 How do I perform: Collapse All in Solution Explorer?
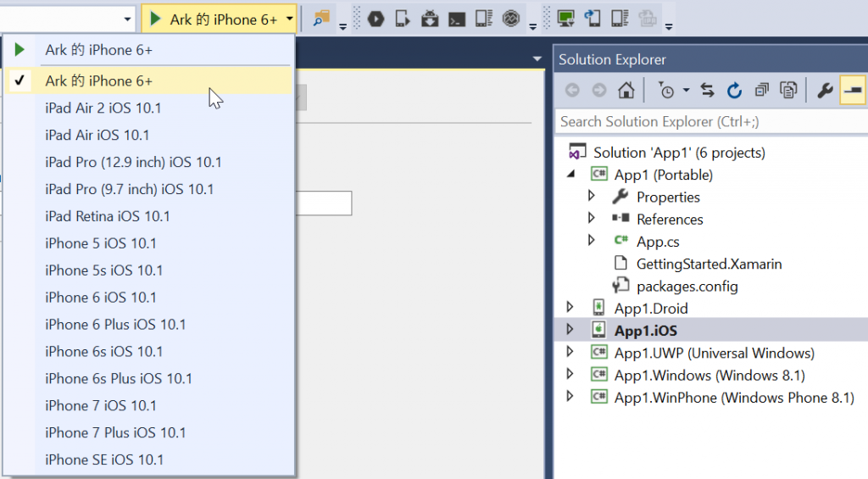pos(762,90)
